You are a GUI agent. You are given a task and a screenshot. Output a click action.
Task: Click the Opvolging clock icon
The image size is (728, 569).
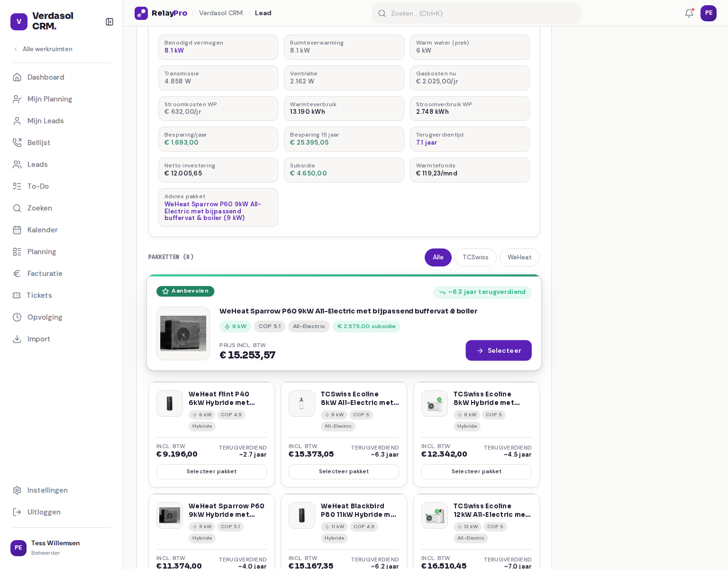(x=17, y=317)
